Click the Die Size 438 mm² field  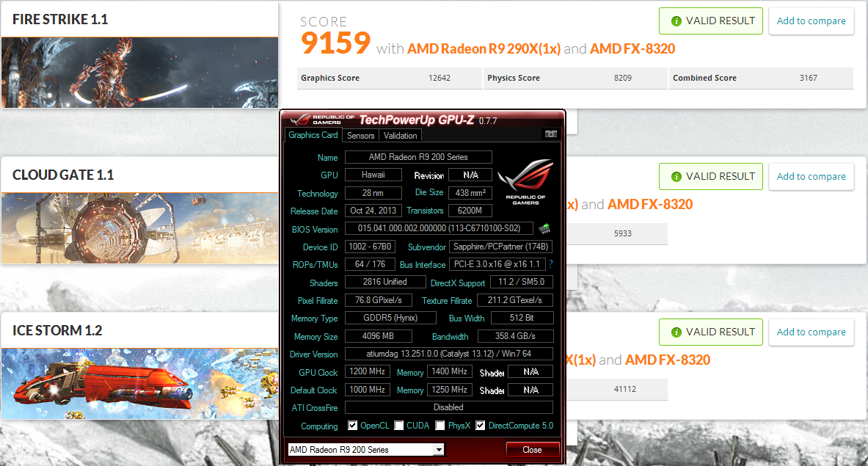click(x=470, y=192)
